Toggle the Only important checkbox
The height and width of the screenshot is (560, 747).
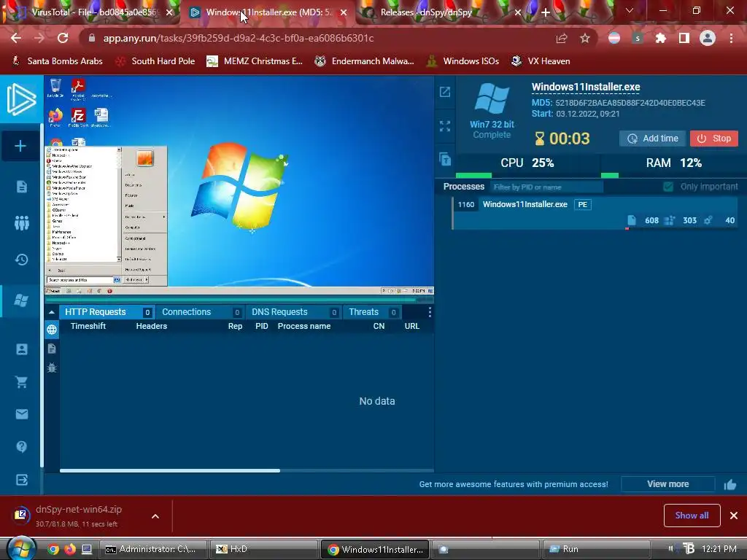coord(668,187)
